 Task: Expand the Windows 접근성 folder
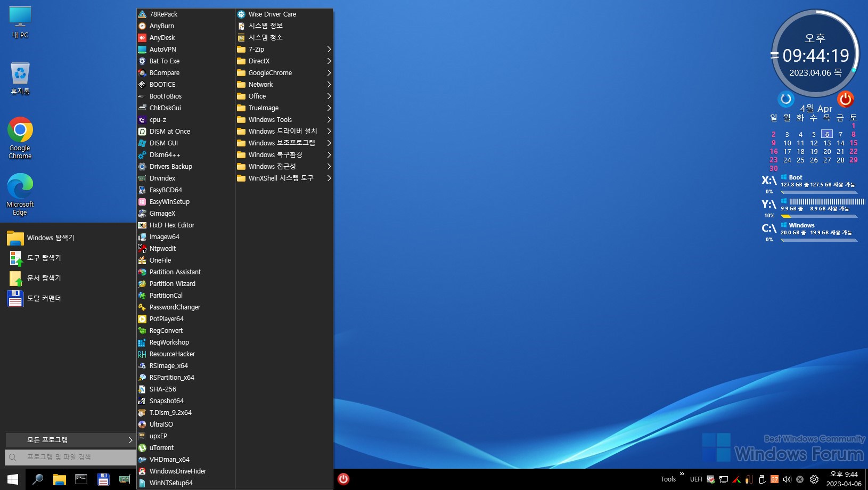click(284, 167)
